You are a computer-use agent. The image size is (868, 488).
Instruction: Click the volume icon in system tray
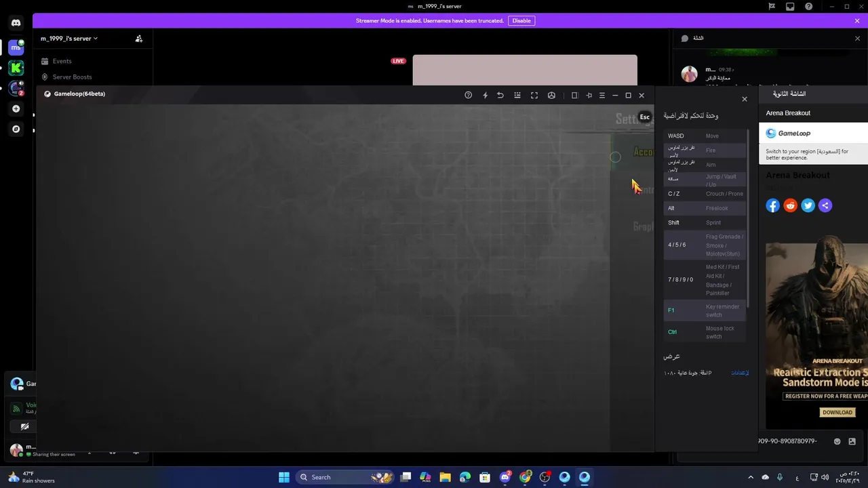tap(825, 477)
